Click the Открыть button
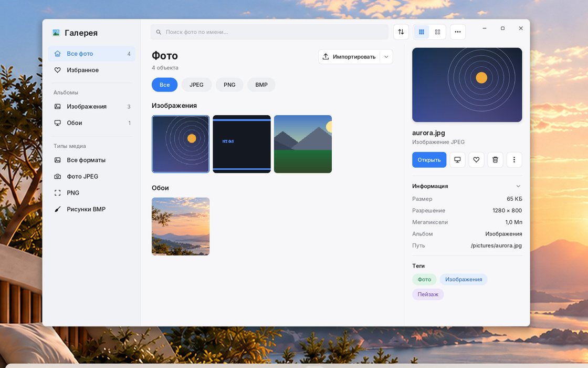The height and width of the screenshot is (368, 588). tap(429, 160)
